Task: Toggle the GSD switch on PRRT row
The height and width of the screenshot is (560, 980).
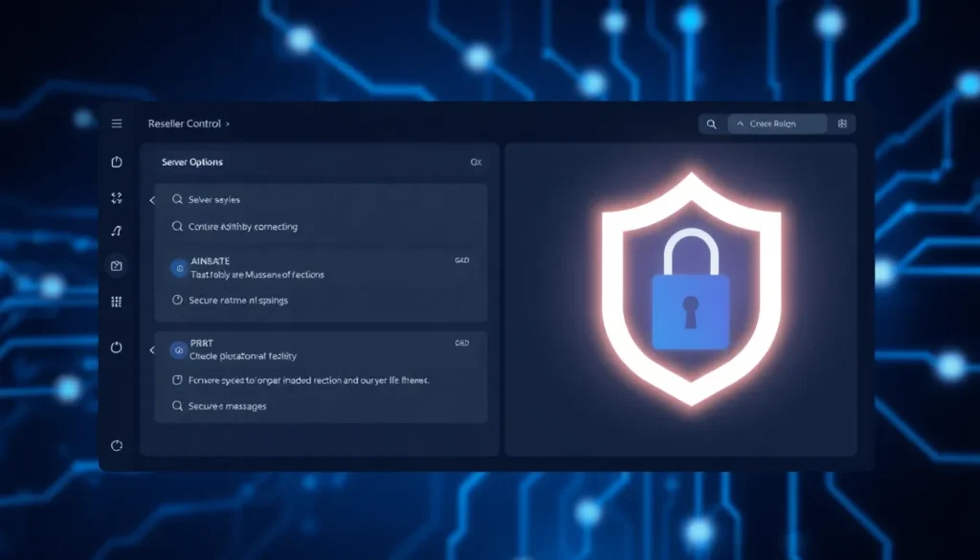Action: click(x=462, y=343)
